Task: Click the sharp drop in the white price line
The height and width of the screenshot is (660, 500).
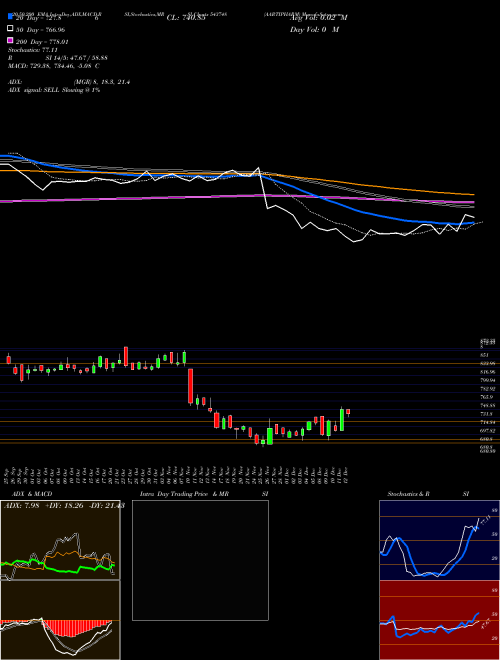Action: click(x=263, y=188)
